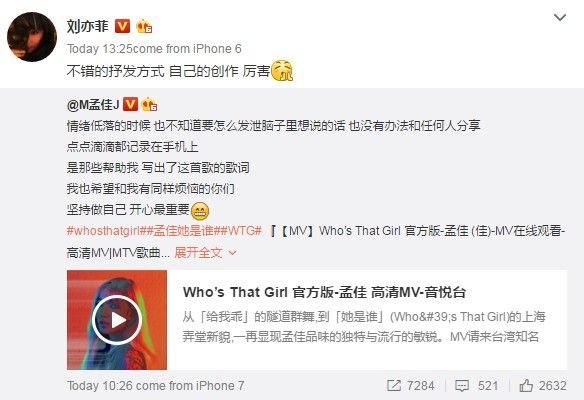The height and width of the screenshot is (400, 584).
Task: Open the #WTG# hashtag
Action: [242, 231]
